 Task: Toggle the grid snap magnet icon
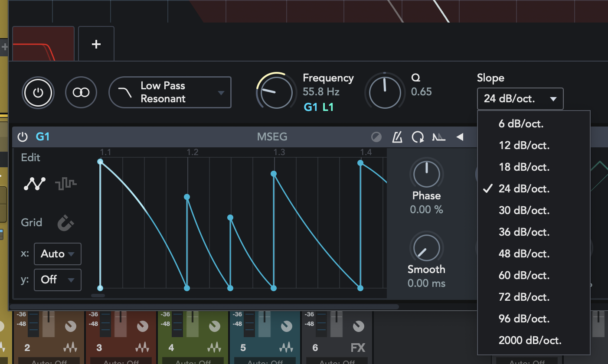coord(66,223)
